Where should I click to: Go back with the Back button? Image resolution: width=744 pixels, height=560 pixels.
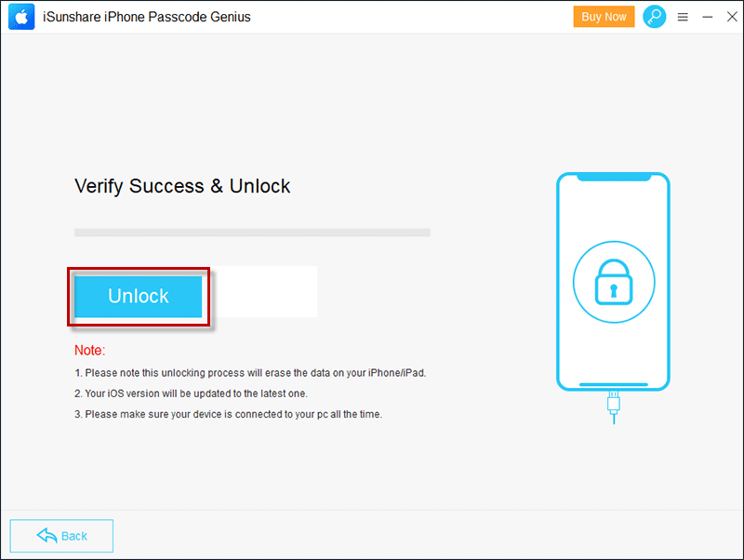point(61,536)
